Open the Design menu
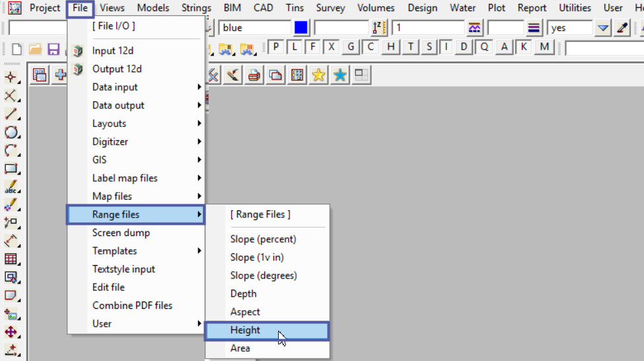Screen dimensions: 644x361 (422, 8)
